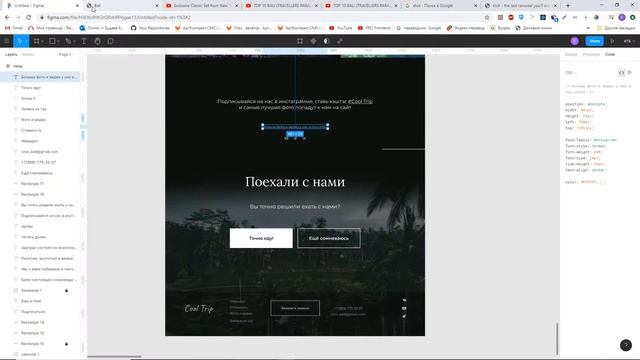Click the 'Ещё сомневаюсь' outlined button on canvas
This screenshot has width=640, height=360.
click(x=329, y=238)
